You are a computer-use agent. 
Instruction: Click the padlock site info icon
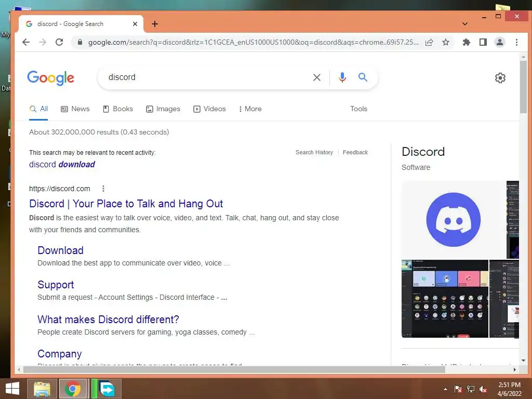tap(80, 42)
